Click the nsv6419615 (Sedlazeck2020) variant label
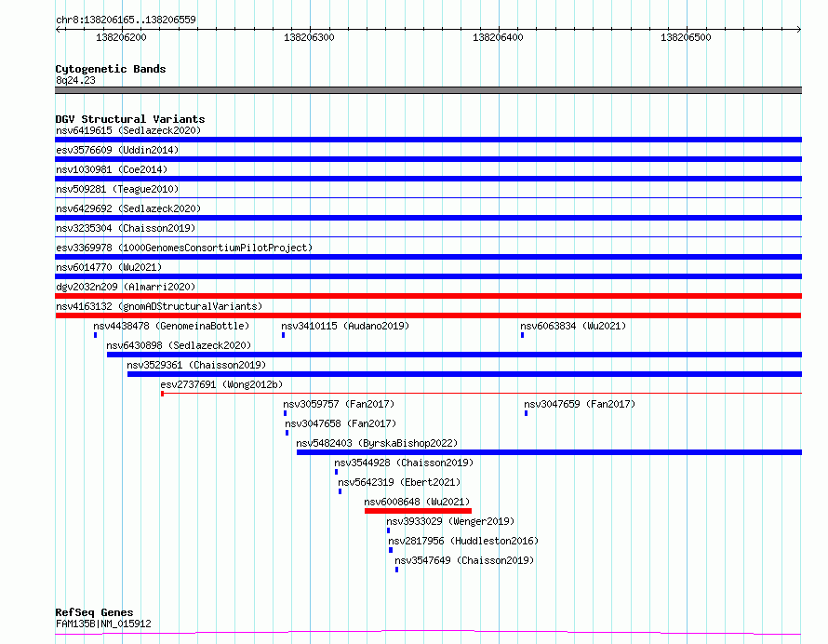The image size is (828, 644). pos(128,130)
